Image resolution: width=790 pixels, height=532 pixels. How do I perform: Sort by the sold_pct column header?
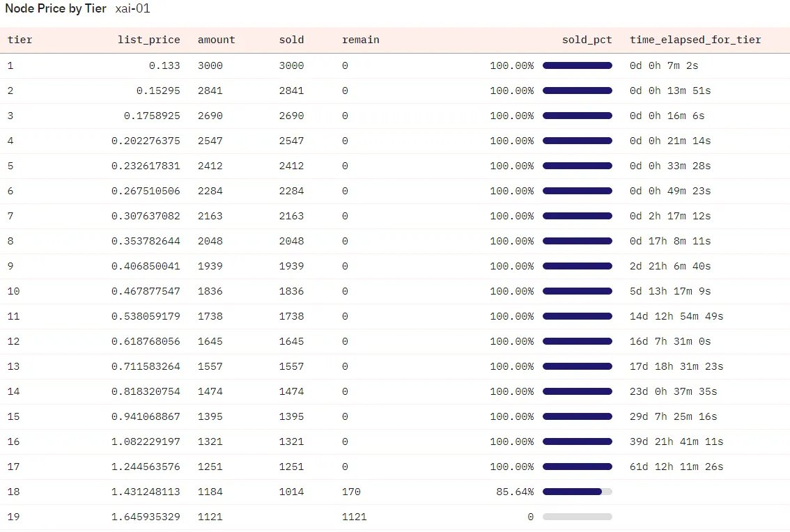pyautogui.click(x=587, y=40)
